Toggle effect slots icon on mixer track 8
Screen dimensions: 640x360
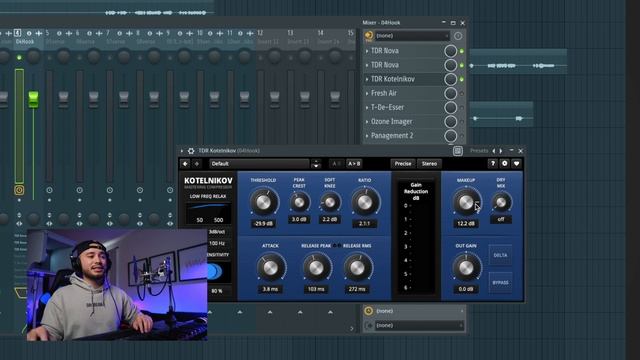[x=140, y=190]
